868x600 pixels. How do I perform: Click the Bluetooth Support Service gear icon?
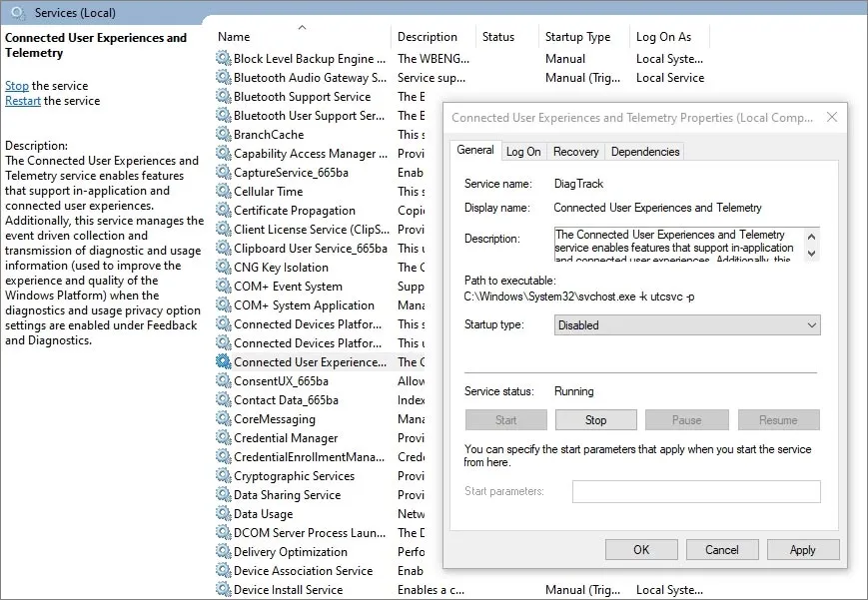click(x=222, y=96)
